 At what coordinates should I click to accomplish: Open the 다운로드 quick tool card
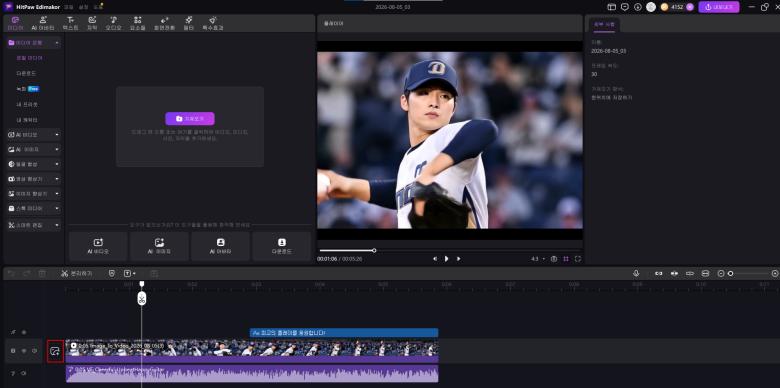point(282,246)
